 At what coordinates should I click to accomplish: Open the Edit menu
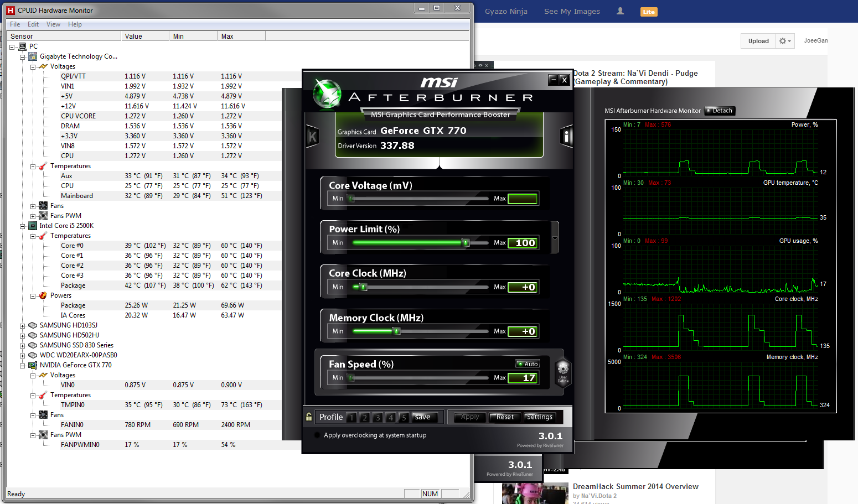33,24
